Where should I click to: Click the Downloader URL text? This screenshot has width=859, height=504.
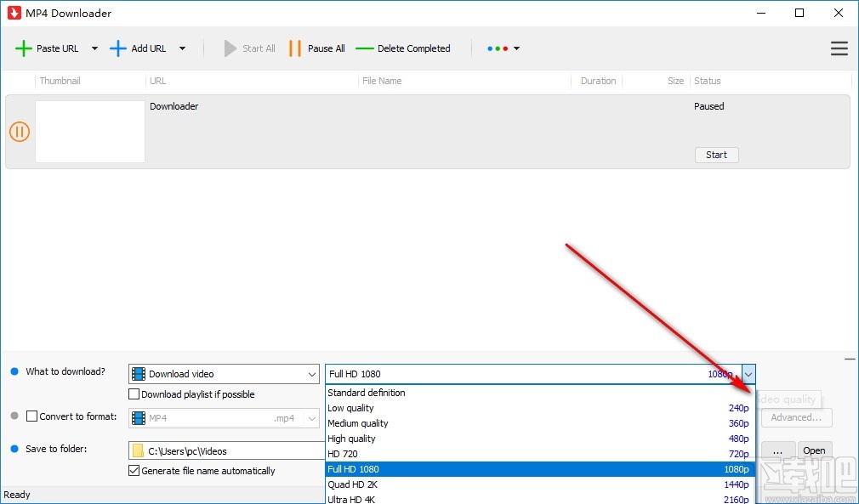(x=174, y=106)
